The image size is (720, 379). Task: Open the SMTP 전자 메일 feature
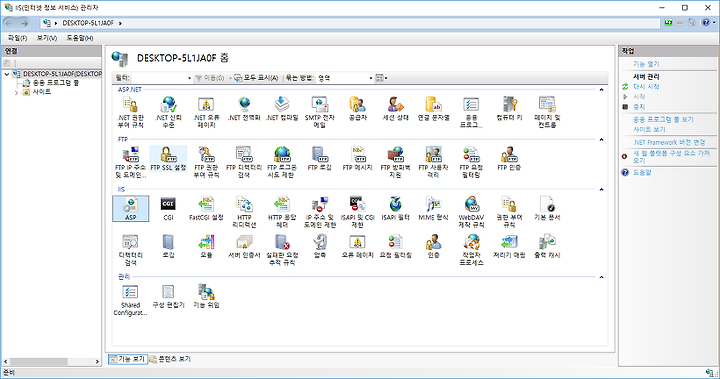click(x=320, y=112)
